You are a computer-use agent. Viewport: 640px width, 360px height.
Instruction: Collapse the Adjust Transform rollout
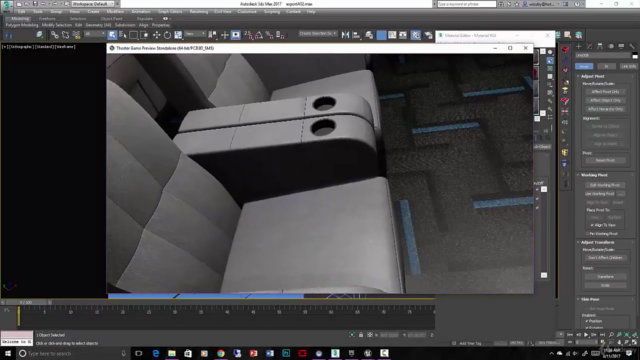click(597, 242)
